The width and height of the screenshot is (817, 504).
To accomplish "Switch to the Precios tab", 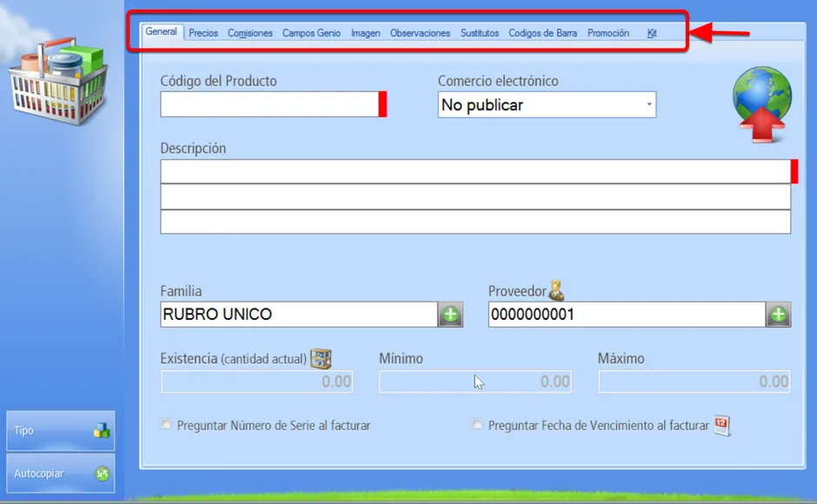I will click(x=203, y=33).
